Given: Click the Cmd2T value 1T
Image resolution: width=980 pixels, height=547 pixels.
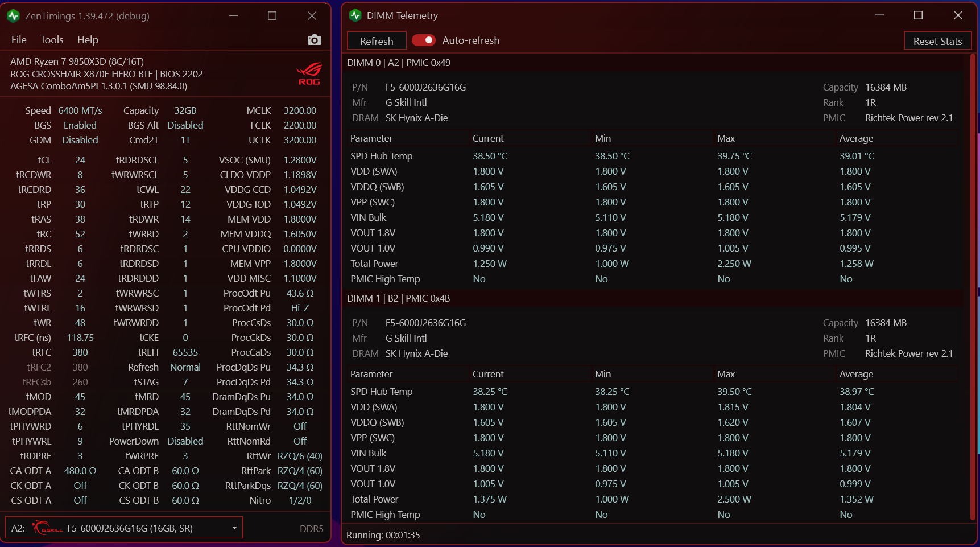Looking at the screenshot, I should click(x=185, y=140).
